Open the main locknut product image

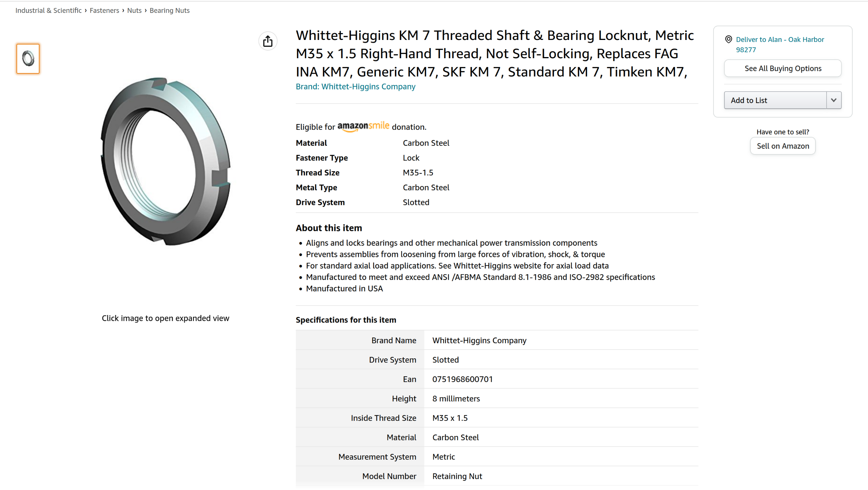point(166,162)
